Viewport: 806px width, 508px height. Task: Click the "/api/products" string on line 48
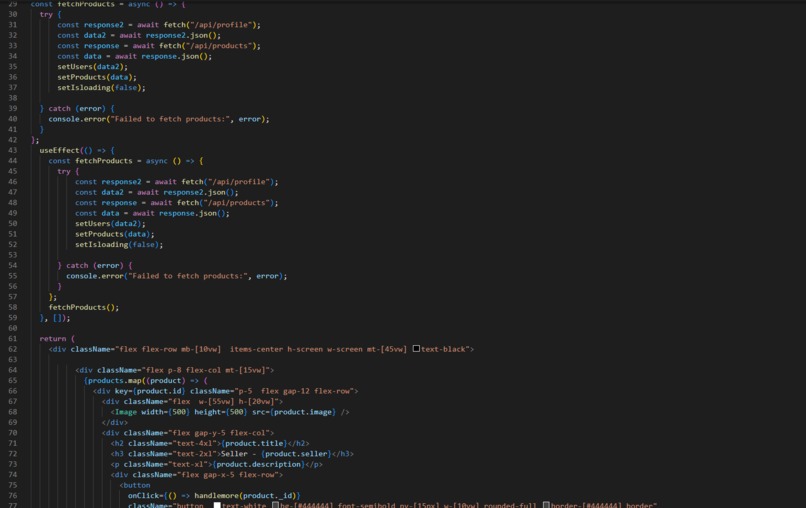click(x=239, y=203)
